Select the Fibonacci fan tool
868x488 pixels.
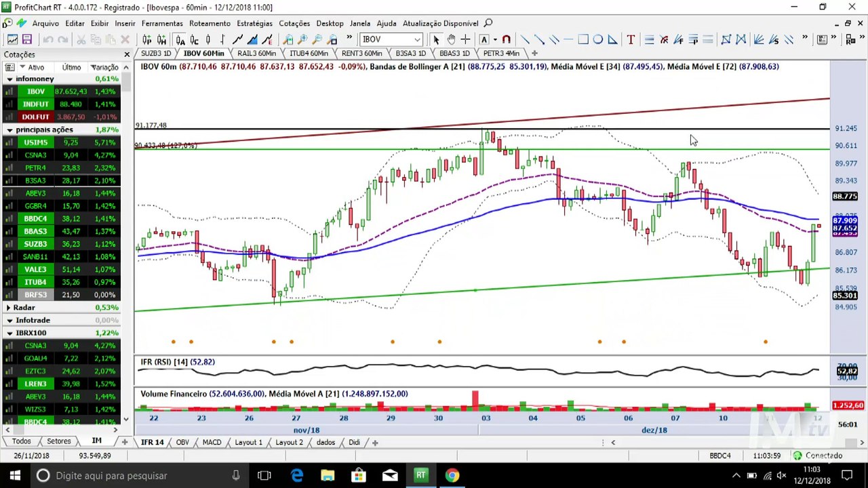point(679,39)
